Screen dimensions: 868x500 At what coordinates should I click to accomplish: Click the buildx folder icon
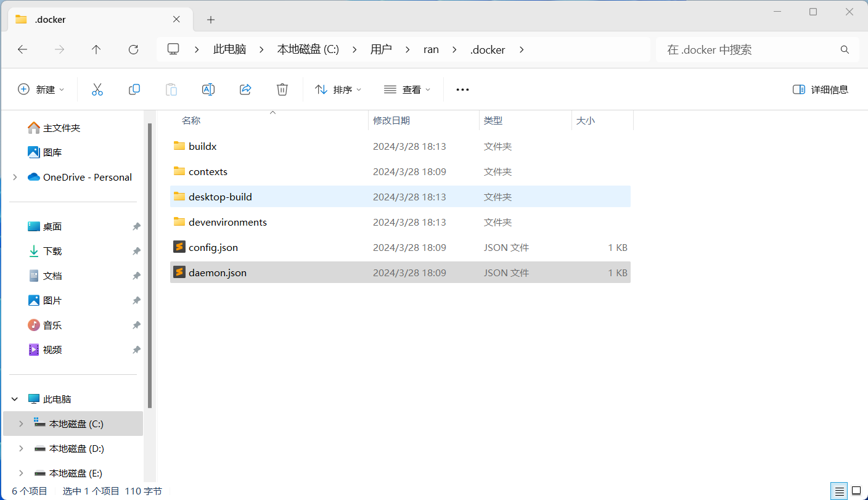[x=179, y=146]
